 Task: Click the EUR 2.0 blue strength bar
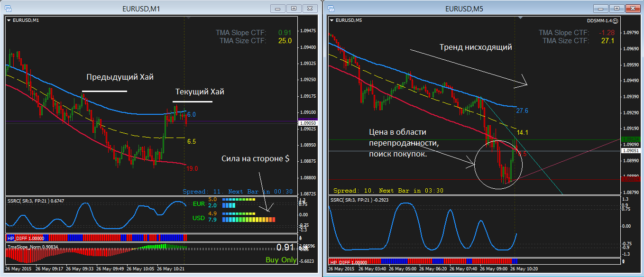coord(229,206)
